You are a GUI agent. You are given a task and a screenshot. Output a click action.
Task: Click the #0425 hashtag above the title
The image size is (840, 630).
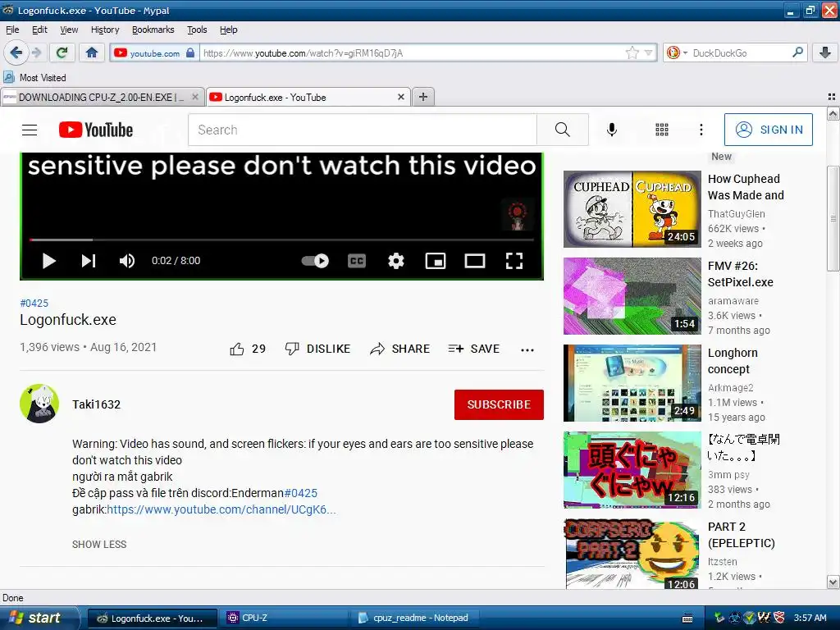pos(34,304)
